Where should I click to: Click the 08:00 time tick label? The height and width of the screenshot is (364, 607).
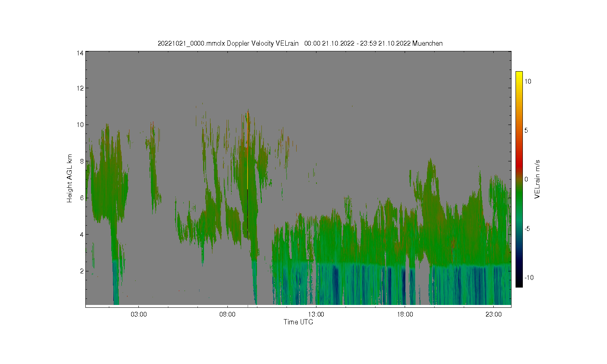[227, 314]
